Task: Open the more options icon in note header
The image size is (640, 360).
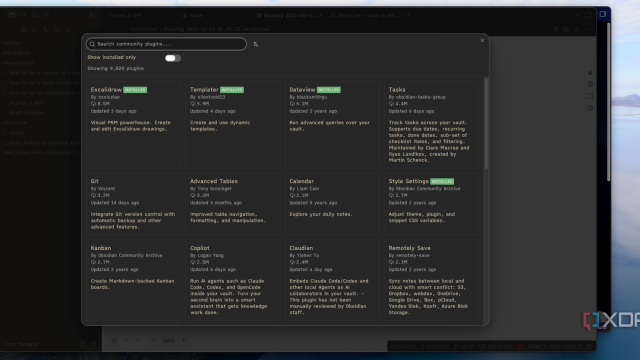Action: [587, 29]
